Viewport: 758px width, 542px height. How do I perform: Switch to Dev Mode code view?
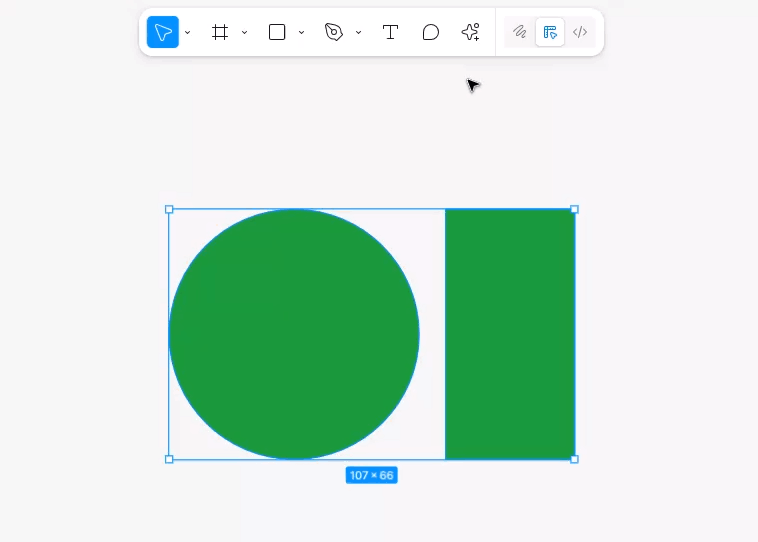(x=580, y=32)
